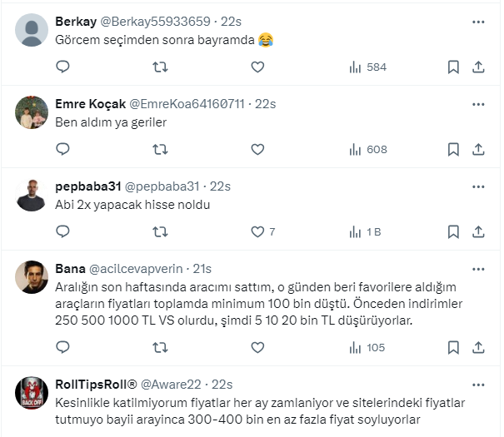The image size is (504, 437).
Task: Open more options on Berkay's tweet
Action: pos(478,22)
